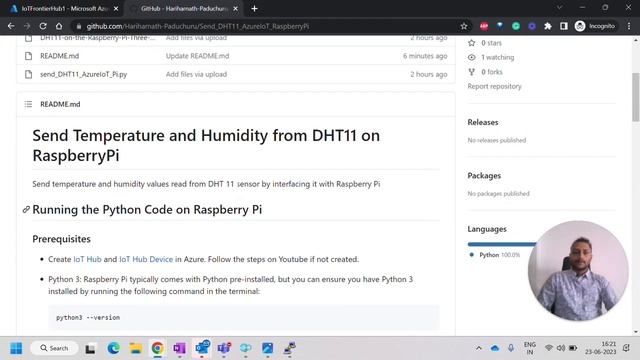640x360 pixels.
Task: Open the Releases heading link
Action: coord(483,122)
